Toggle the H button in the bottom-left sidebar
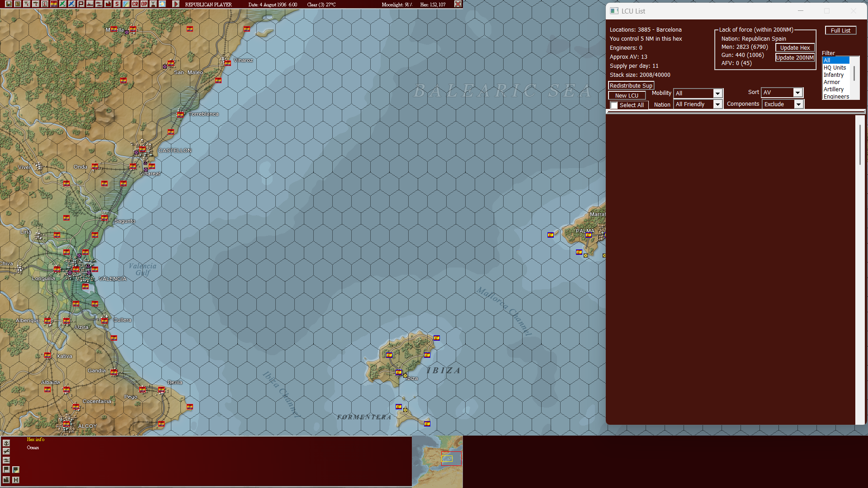Viewport: 868px width, 488px height. (16, 480)
